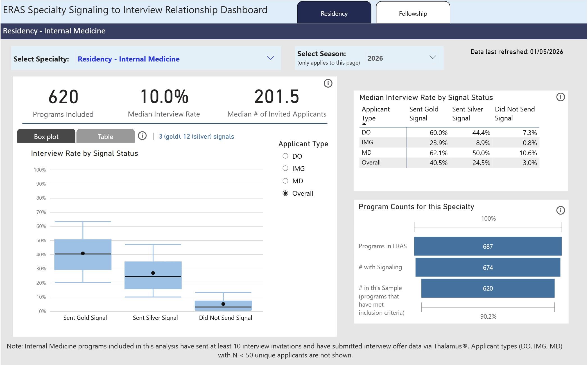Viewport: 588px width, 365px height.
Task: Click sort arrow under Applicant Type header
Action: pyautogui.click(x=364, y=124)
